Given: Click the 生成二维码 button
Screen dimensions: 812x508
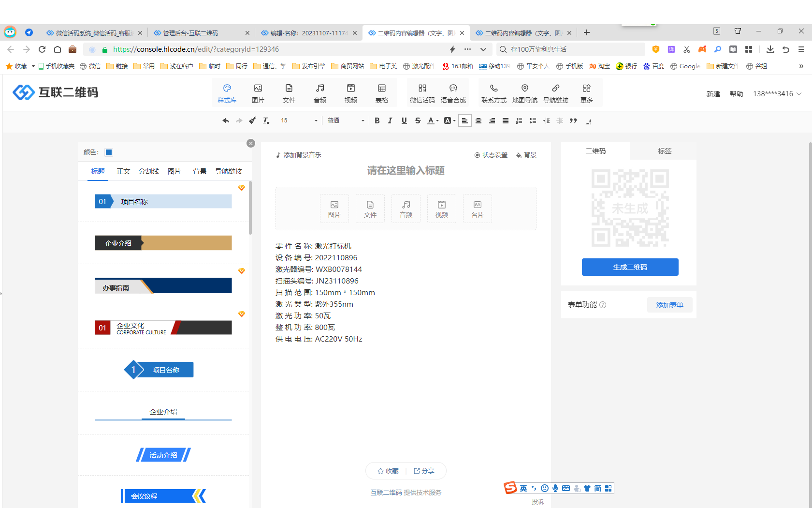Looking at the screenshot, I should point(630,267).
